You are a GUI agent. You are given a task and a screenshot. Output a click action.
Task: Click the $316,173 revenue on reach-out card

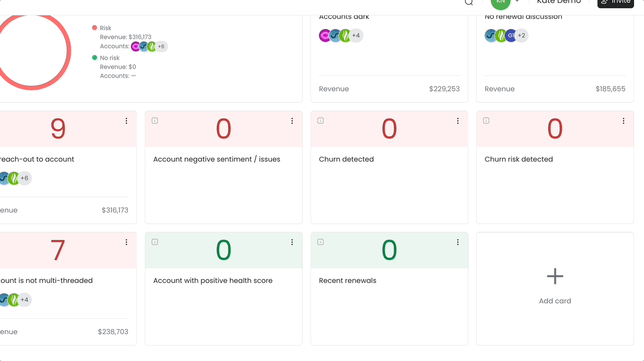(x=115, y=210)
